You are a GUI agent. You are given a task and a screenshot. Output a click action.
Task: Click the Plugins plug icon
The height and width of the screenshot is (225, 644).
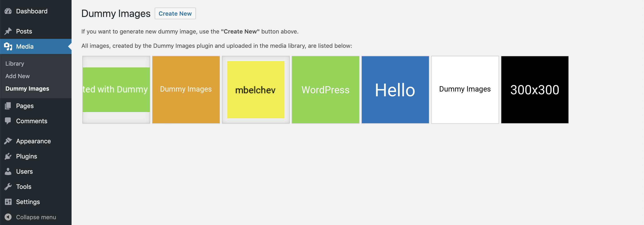(x=8, y=156)
